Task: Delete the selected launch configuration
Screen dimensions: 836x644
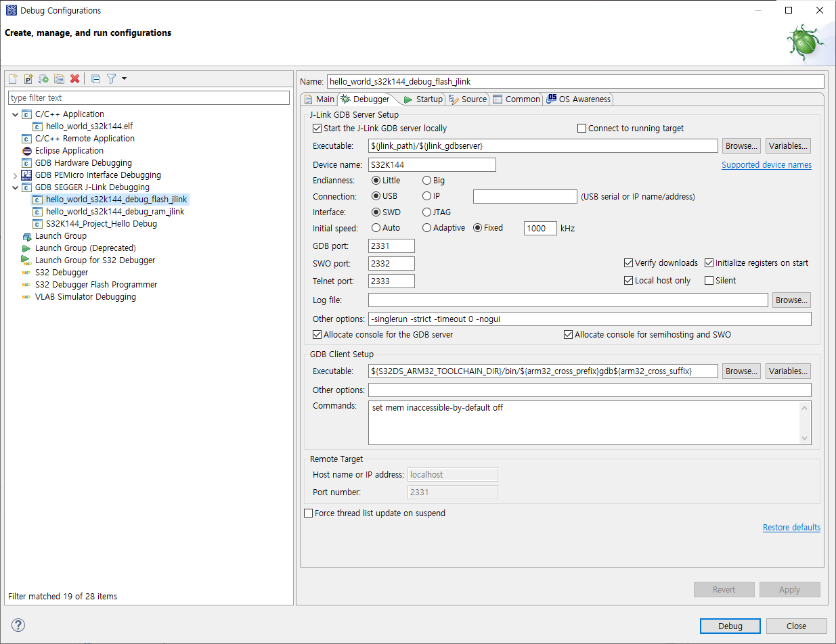Action: click(x=74, y=78)
